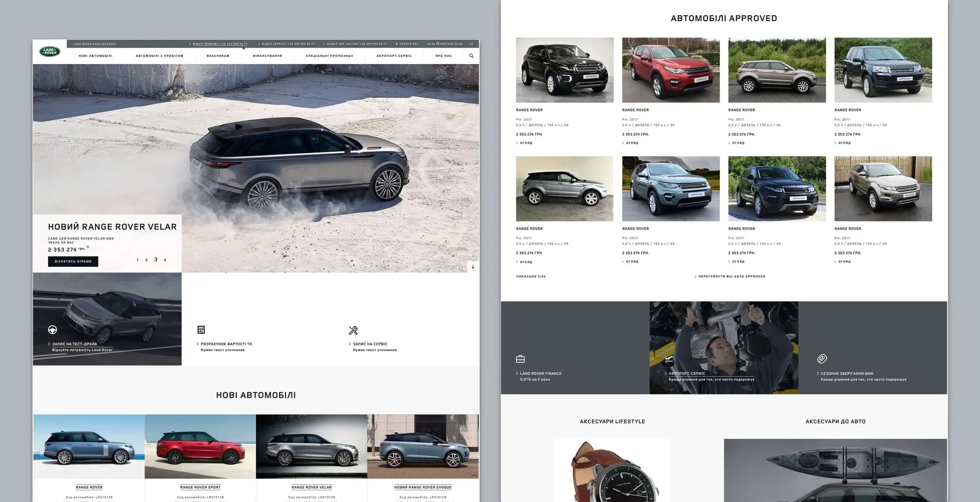Open Спеціальні пропозиції in the navigation

click(329, 56)
